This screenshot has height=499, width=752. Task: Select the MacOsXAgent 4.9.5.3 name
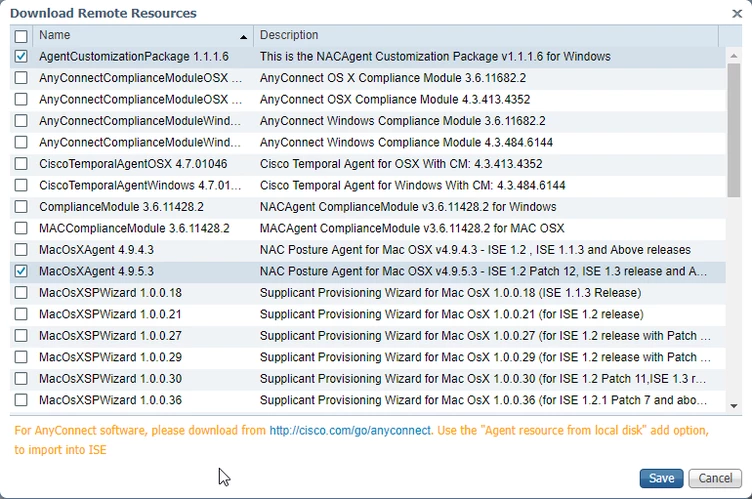click(96, 272)
